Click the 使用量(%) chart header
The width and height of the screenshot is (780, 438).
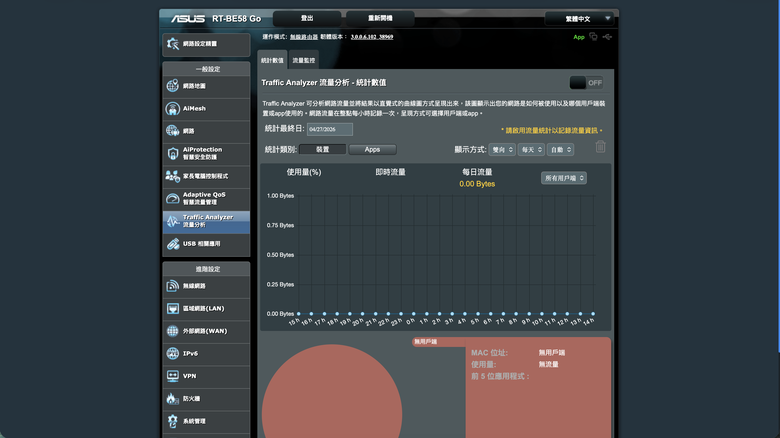coord(304,172)
